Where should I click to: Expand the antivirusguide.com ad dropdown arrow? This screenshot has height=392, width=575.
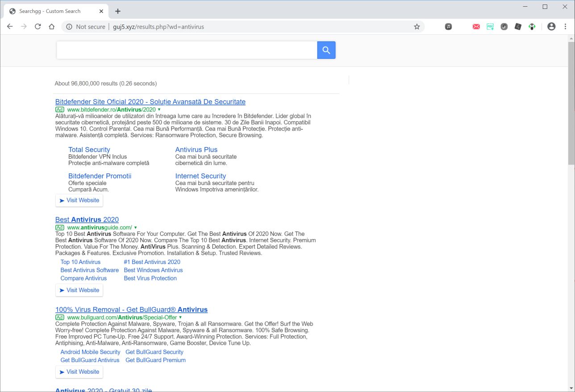136,227
